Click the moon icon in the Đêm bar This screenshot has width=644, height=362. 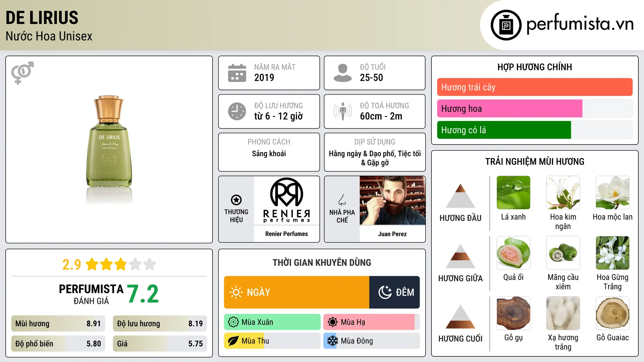(x=385, y=292)
